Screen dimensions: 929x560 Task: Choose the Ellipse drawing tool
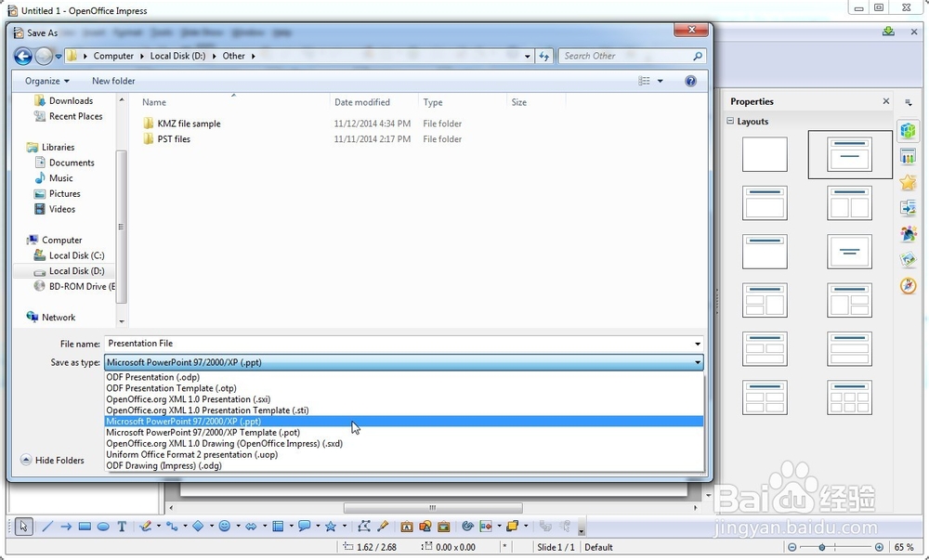coord(103,527)
